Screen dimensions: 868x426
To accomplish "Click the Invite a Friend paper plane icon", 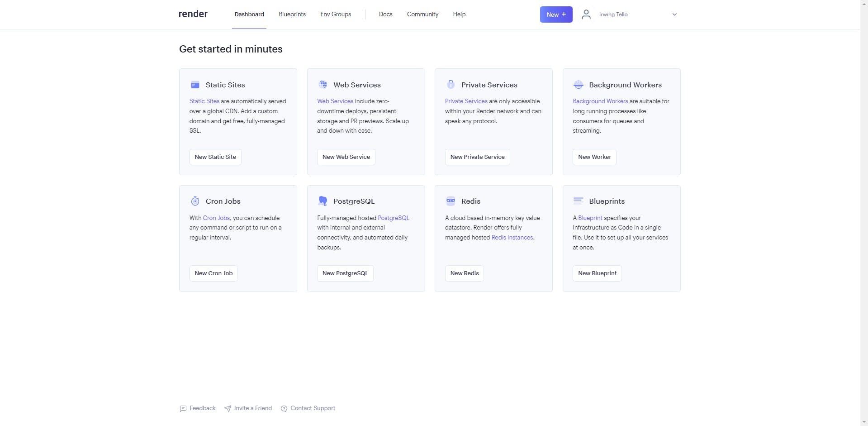I will [x=228, y=408].
